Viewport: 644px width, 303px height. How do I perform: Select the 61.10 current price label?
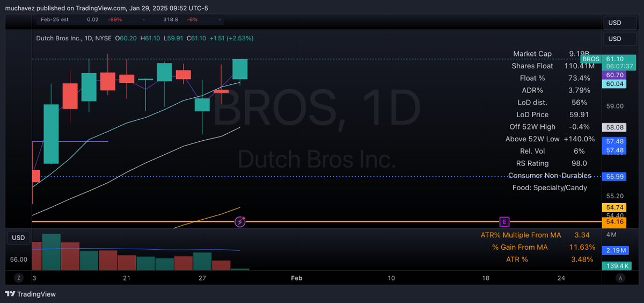pos(614,59)
